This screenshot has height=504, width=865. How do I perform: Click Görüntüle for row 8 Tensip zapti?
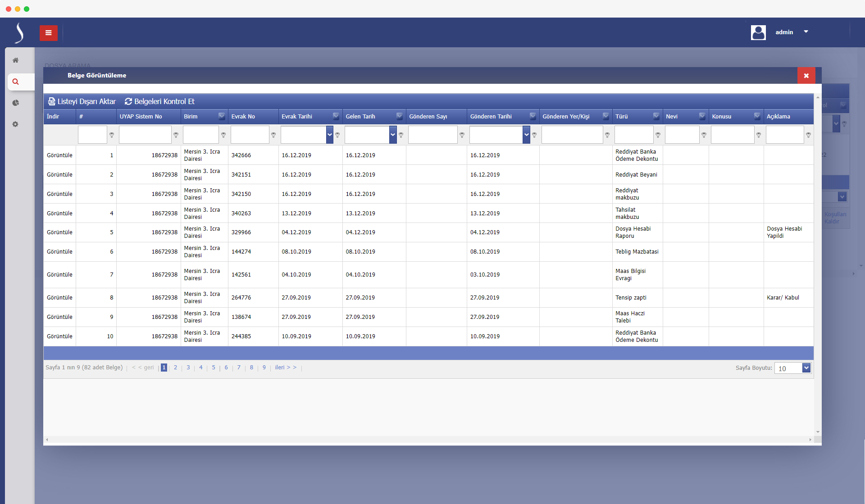[59, 298]
